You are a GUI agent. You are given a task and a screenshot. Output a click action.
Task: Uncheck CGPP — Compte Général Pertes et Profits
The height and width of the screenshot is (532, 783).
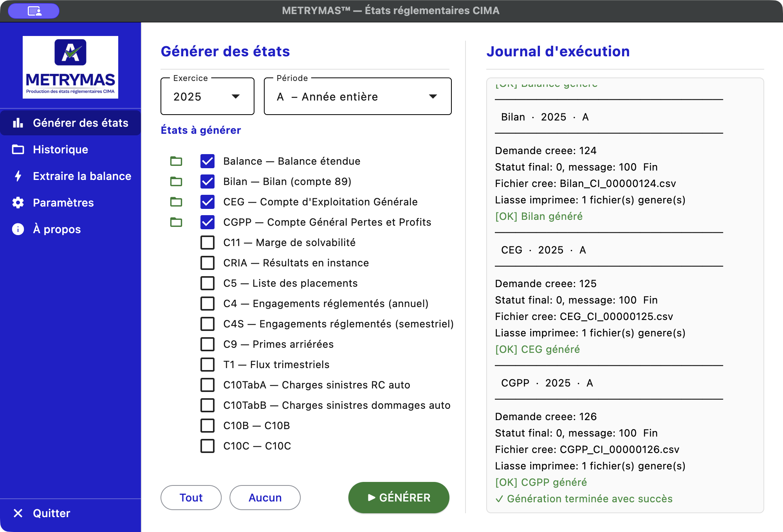point(207,222)
